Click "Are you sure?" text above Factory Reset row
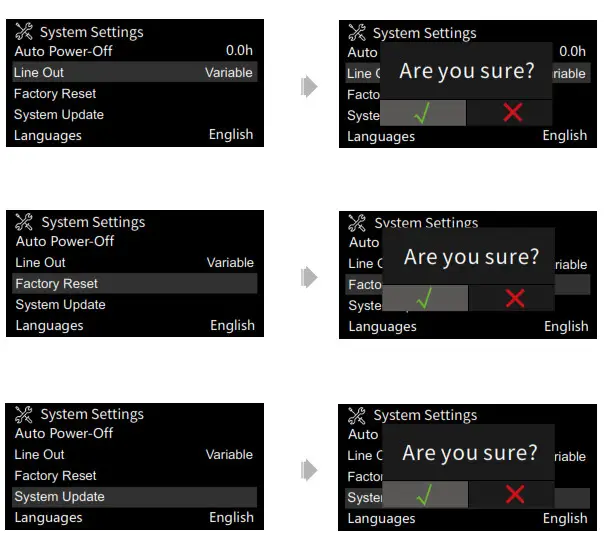This screenshot has width=606, height=553. coord(470,257)
